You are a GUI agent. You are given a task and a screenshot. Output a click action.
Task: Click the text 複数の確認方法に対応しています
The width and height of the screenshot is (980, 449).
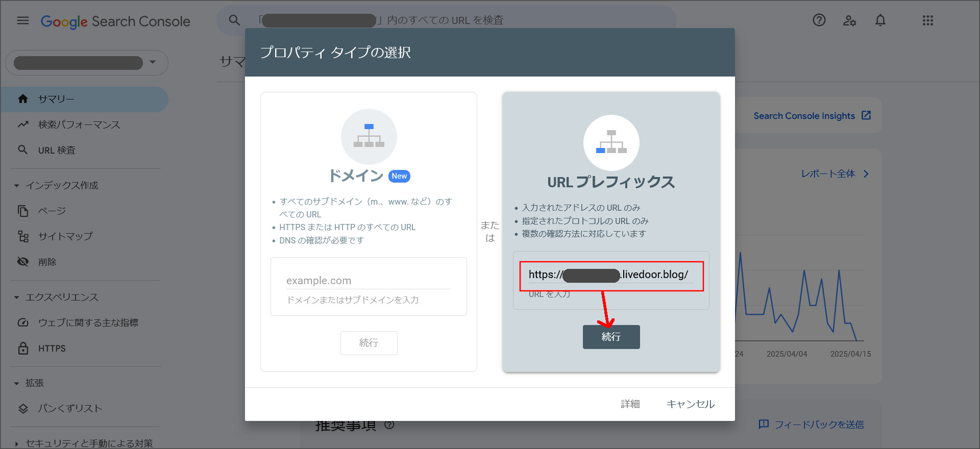[584, 234]
